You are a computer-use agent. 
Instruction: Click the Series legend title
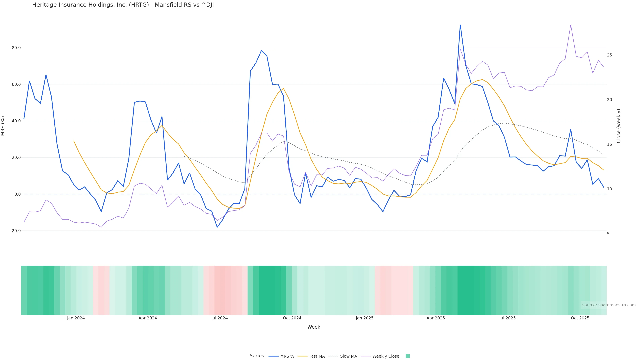click(x=257, y=356)
